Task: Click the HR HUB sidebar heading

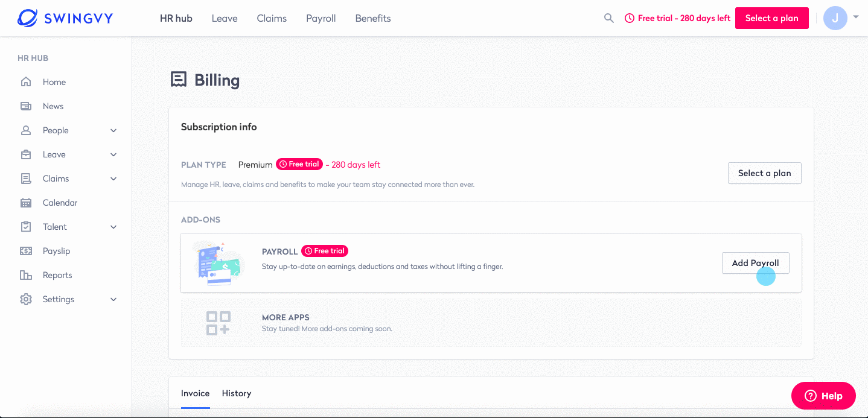Action: (33, 58)
